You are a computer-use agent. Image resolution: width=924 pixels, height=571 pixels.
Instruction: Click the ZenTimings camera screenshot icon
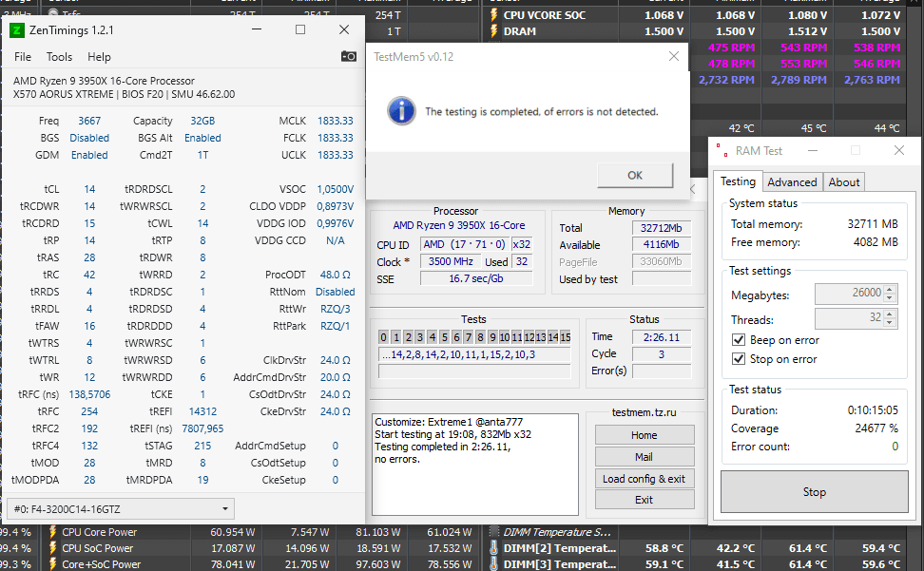point(349,57)
